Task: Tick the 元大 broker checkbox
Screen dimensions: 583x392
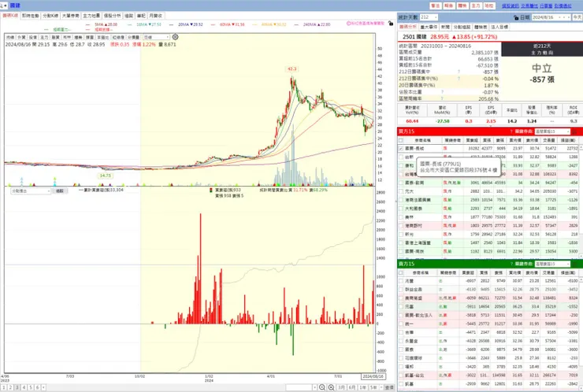Action: [x=401, y=191]
